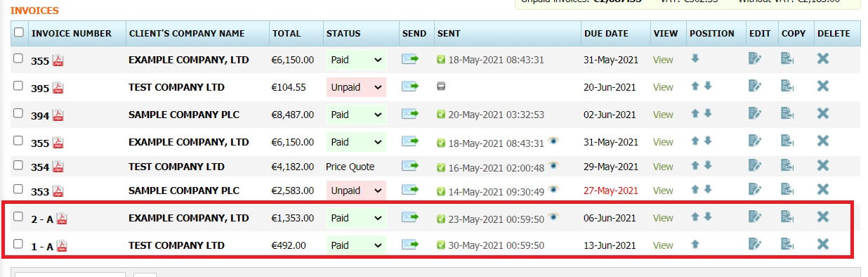The width and height of the screenshot is (868, 277).
Task: Open status dropdown for invoice 394
Action: (356, 115)
